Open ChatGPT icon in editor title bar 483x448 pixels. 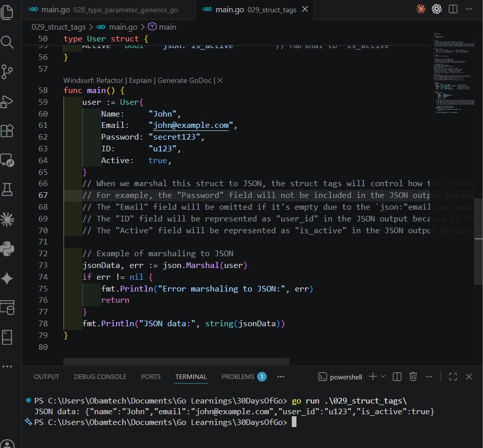pyautogui.click(x=436, y=9)
